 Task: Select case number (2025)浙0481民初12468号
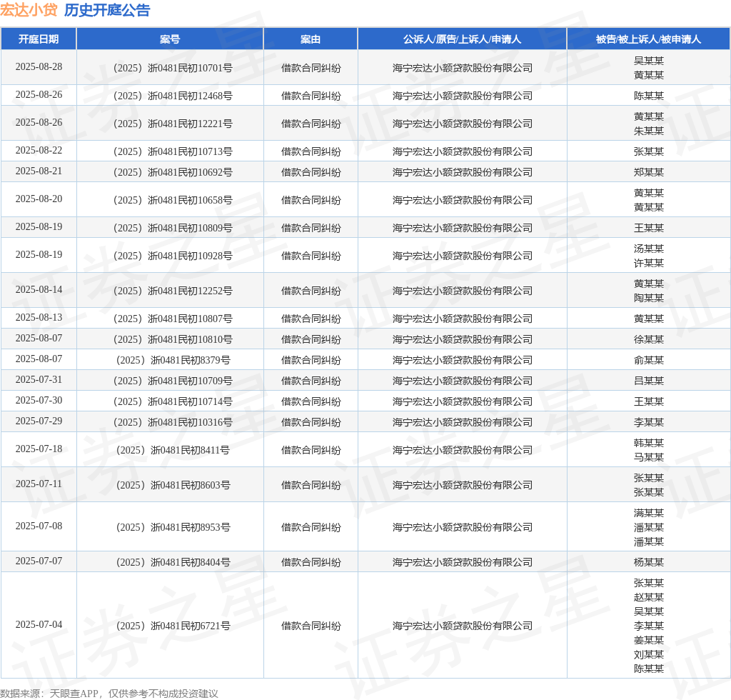click(173, 96)
